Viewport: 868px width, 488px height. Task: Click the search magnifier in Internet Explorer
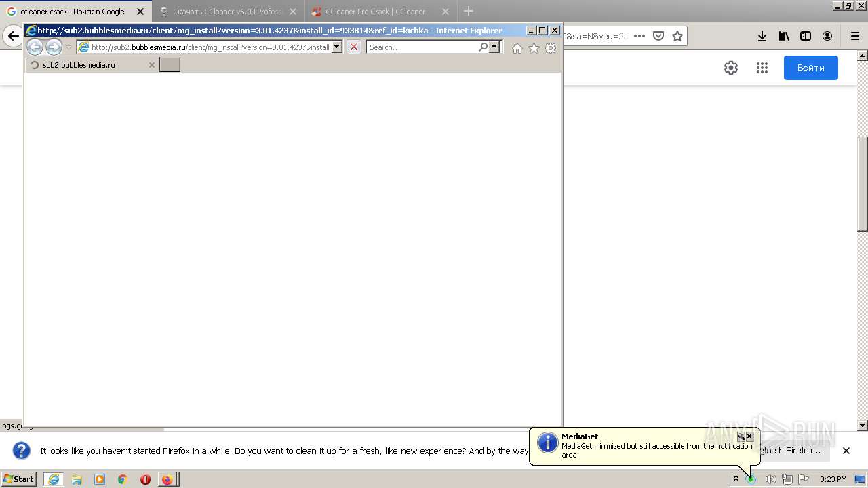coord(483,47)
